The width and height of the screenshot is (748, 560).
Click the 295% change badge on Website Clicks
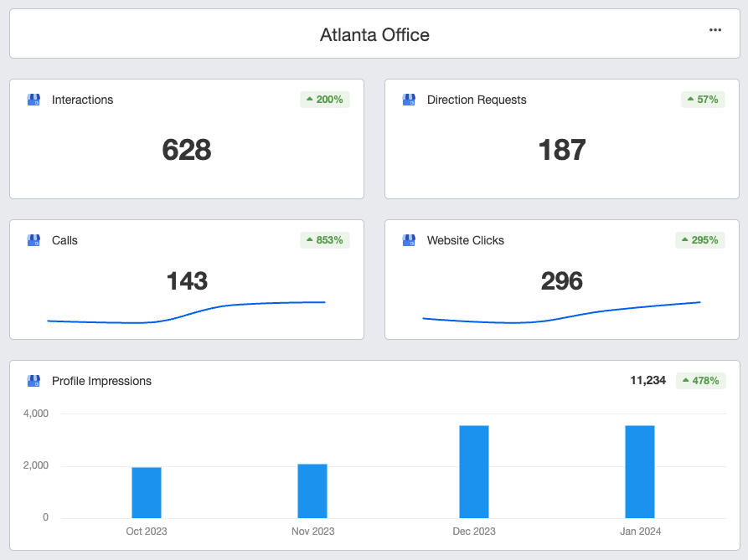click(699, 240)
